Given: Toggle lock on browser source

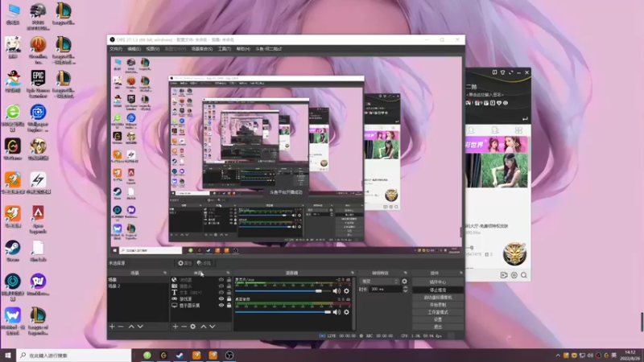Looking at the screenshot, I should pos(229,280).
